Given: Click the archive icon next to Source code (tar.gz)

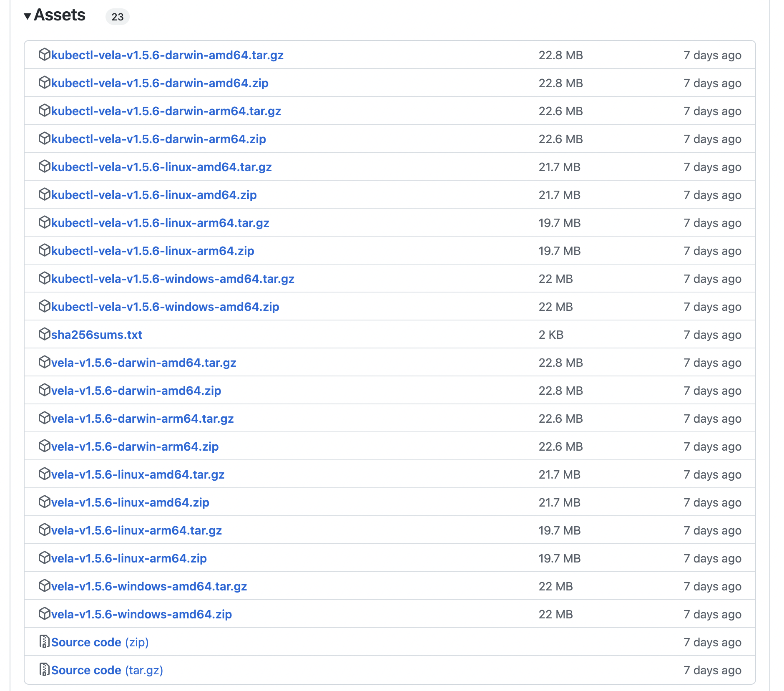Looking at the screenshot, I should [44, 670].
